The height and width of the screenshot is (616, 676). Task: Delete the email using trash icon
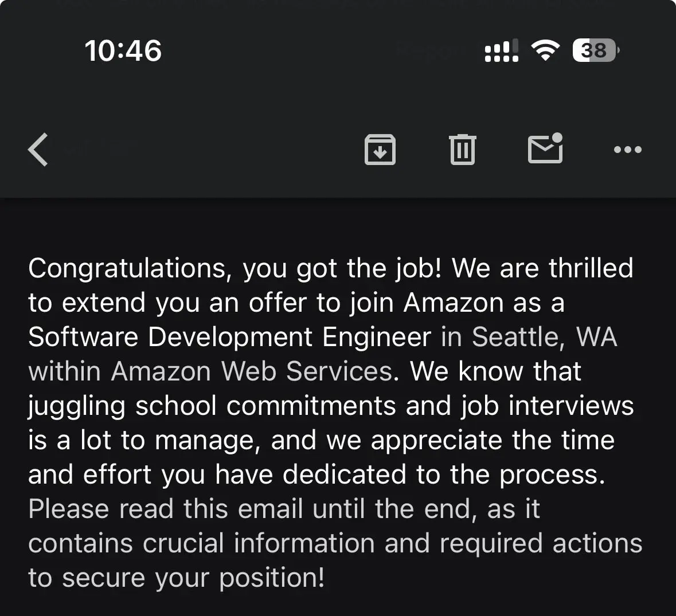point(462,150)
